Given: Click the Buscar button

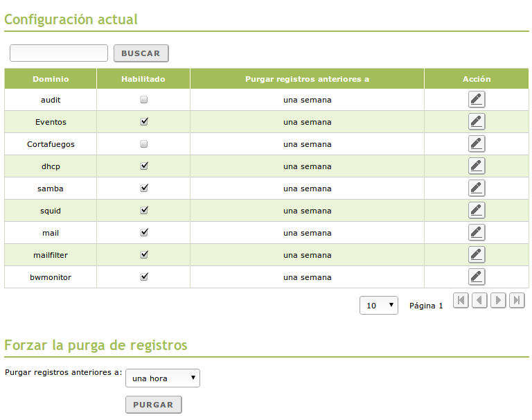Looking at the screenshot, I should coord(141,53).
